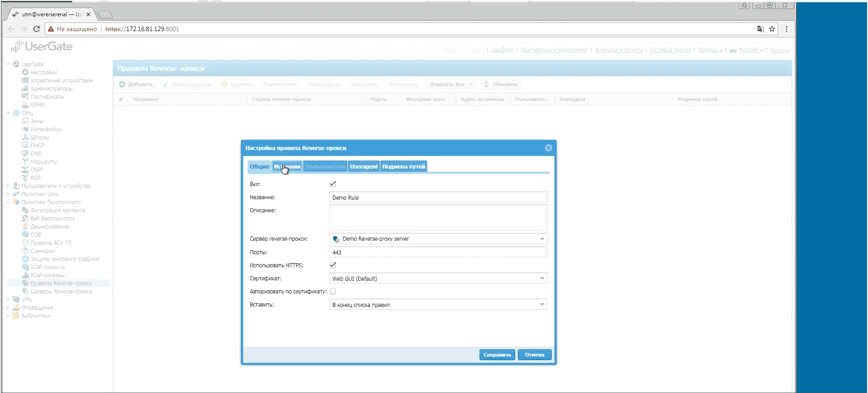Screen dimensions: 868x393
Task: Click the Обновить toolbar button
Action: 500,84
